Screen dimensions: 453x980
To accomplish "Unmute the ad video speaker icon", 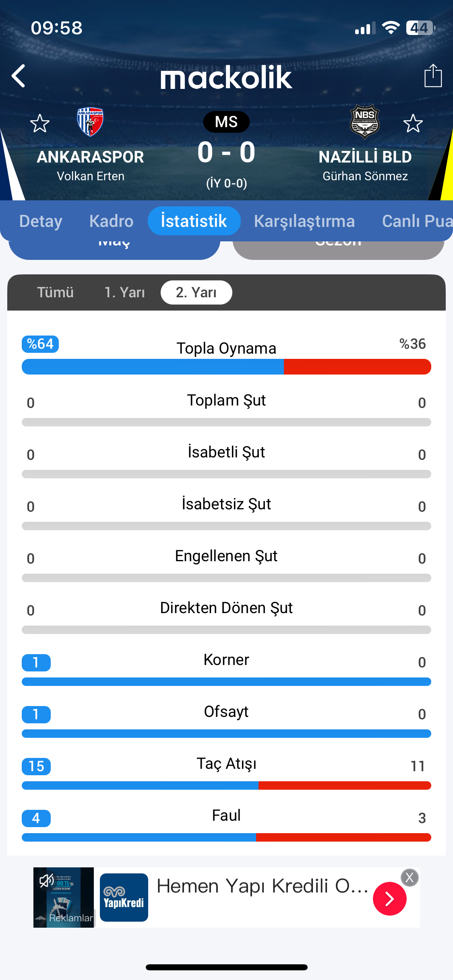I will [46, 881].
